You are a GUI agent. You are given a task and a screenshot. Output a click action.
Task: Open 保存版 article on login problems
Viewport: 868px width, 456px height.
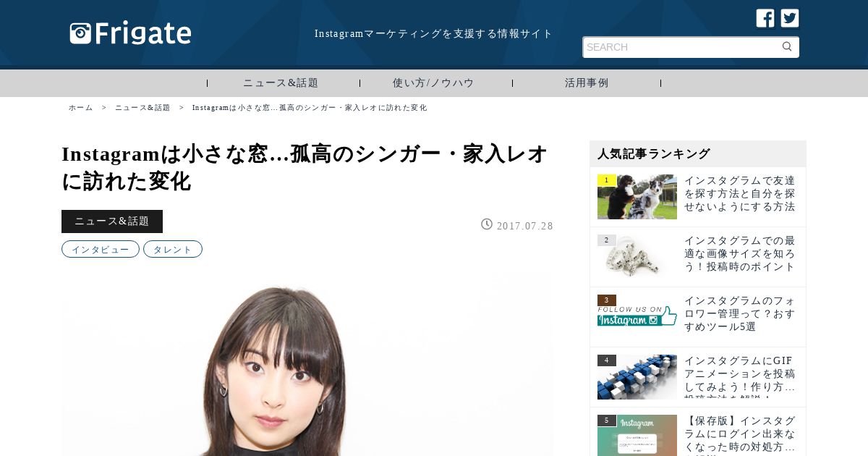click(740, 434)
